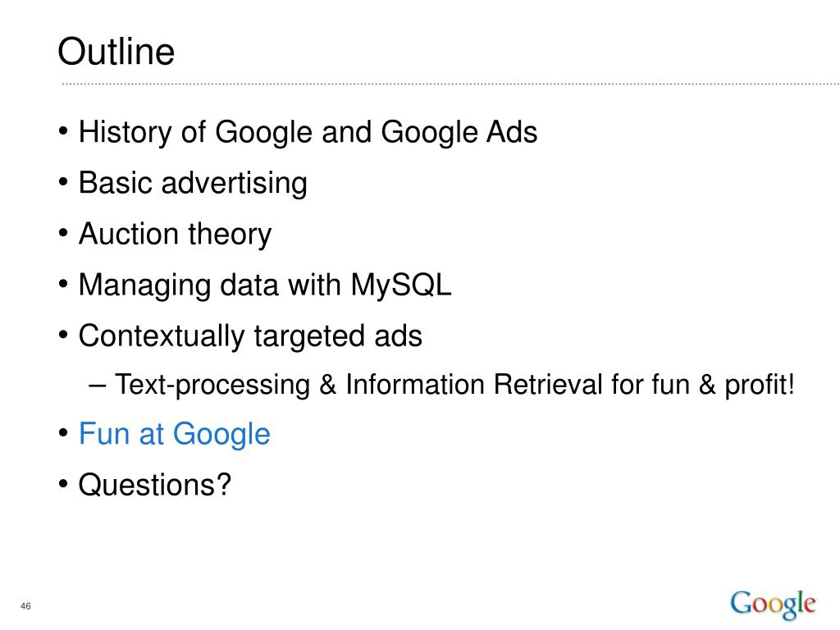
Task: Click the word MySQL in the fourth bullet
Action: [401, 285]
